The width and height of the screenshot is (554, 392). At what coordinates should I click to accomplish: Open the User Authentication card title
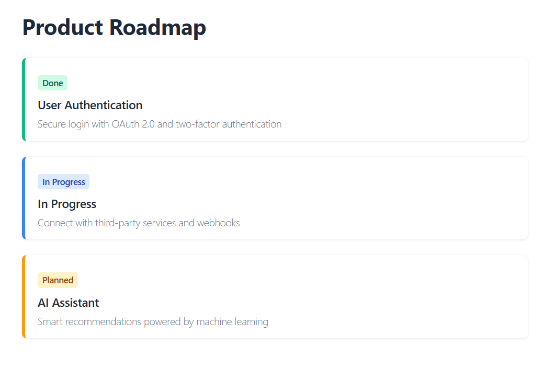[x=90, y=105]
